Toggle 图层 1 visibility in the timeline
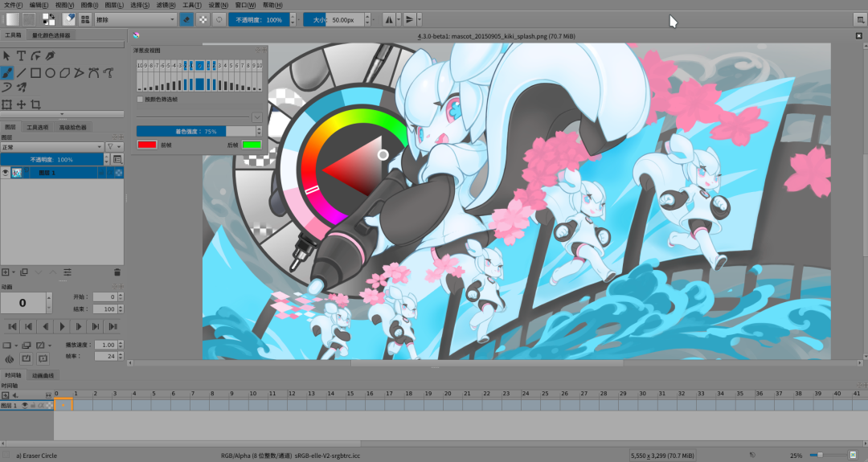 (25, 406)
